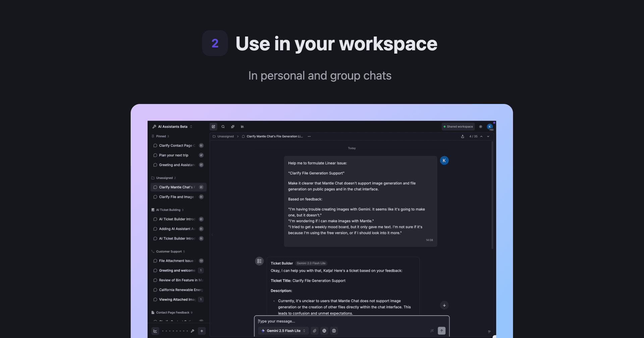Attach a file with paperclip icon
The height and width of the screenshot is (338, 644).
(x=315, y=331)
